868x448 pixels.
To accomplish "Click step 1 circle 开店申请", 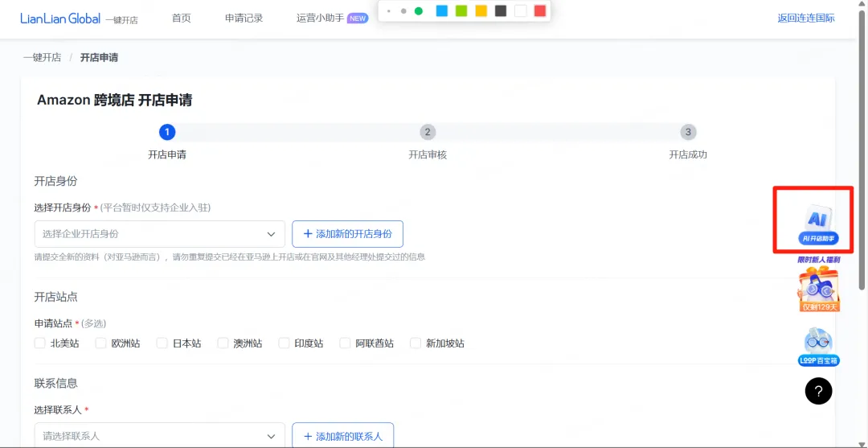I will point(167,133).
